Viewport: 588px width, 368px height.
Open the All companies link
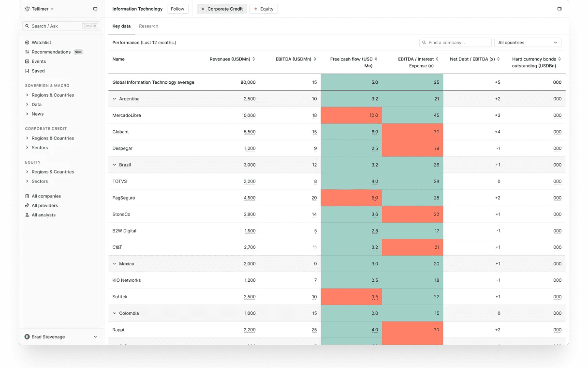tap(46, 196)
